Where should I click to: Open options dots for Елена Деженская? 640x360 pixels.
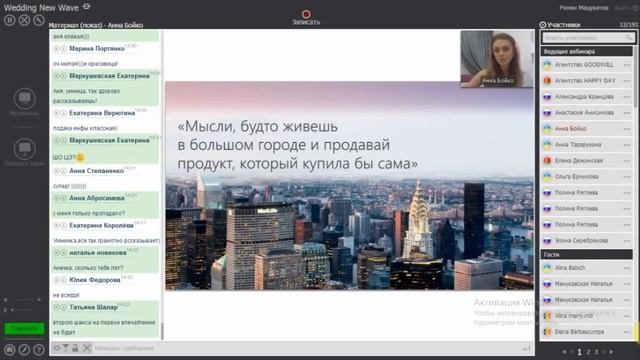pos(627,161)
